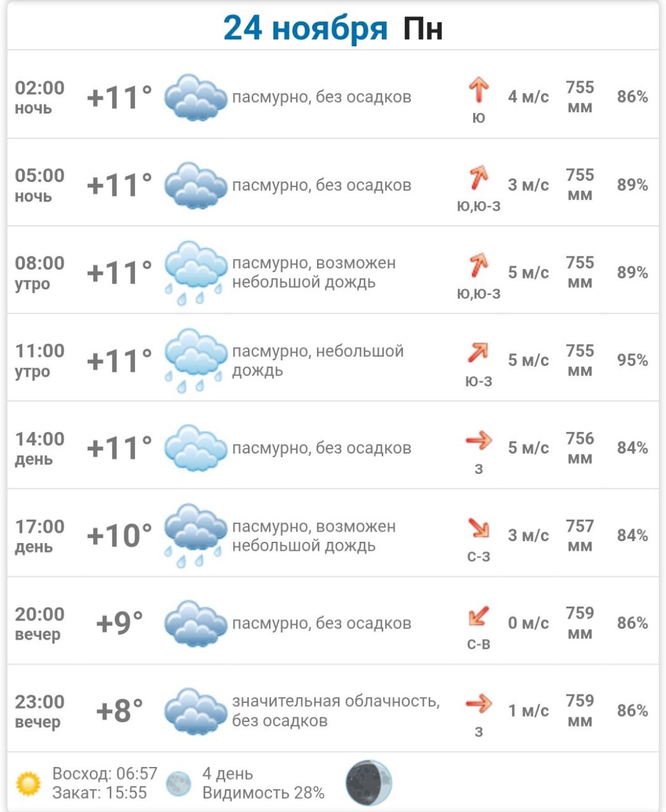This screenshot has width=666, height=812.
Task: Click the west wind arrow at 14:00
Action: click(x=479, y=440)
